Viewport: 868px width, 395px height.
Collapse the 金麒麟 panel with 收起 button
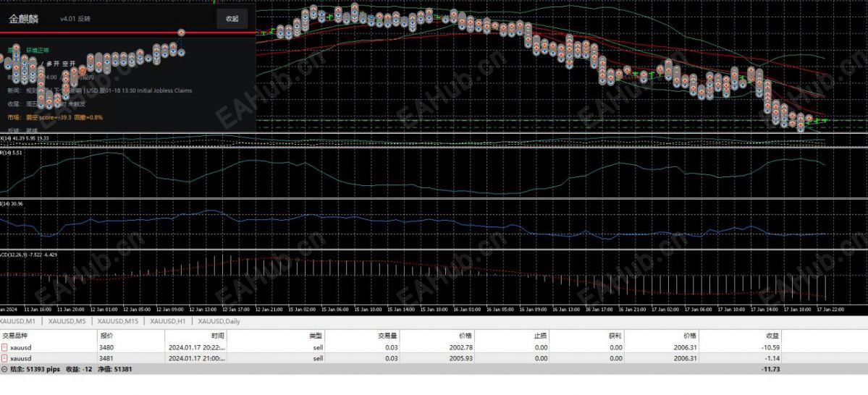pyautogui.click(x=232, y=18)
